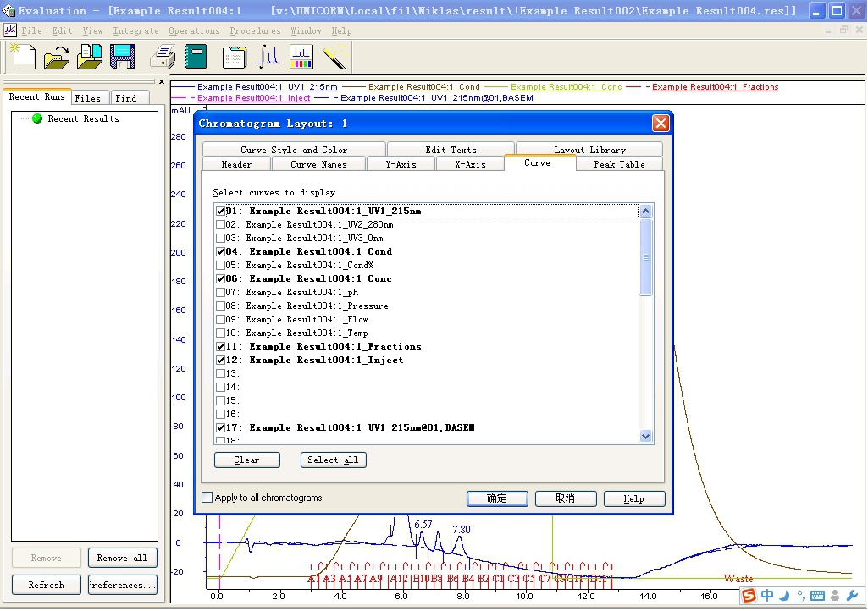Screen dimensions: 868x611
Task: Tick Apply to all chromatograms checkbox
Action: (x=207, y=498)
